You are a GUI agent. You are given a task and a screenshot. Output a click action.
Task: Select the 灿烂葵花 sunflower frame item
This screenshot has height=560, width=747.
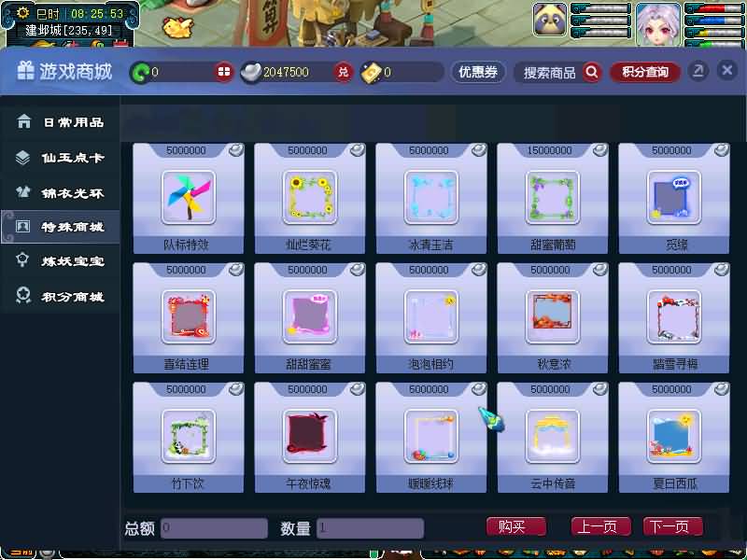(x=309, y=198)
